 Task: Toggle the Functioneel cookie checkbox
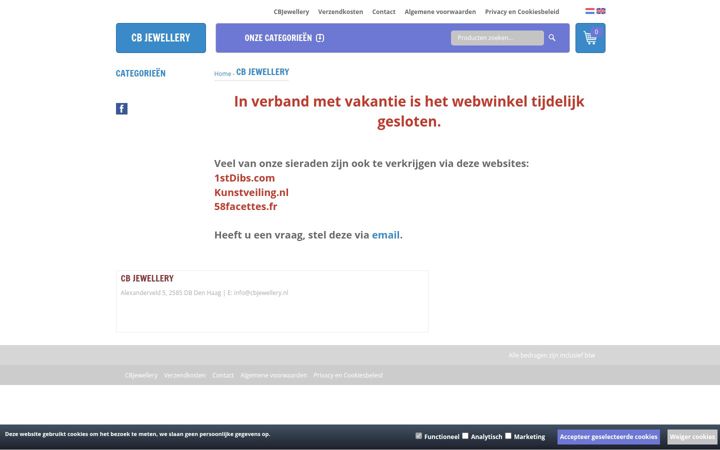(x=418, y=436)
